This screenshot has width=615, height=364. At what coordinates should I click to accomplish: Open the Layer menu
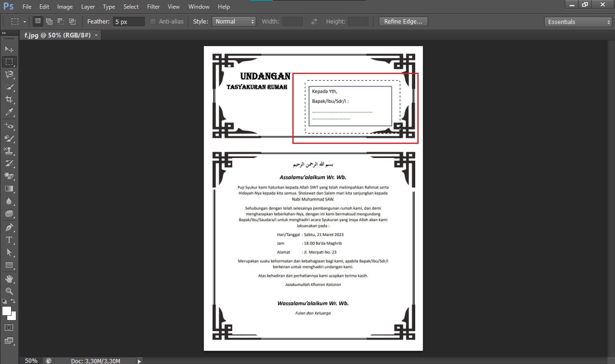click(x=88, y=7)
